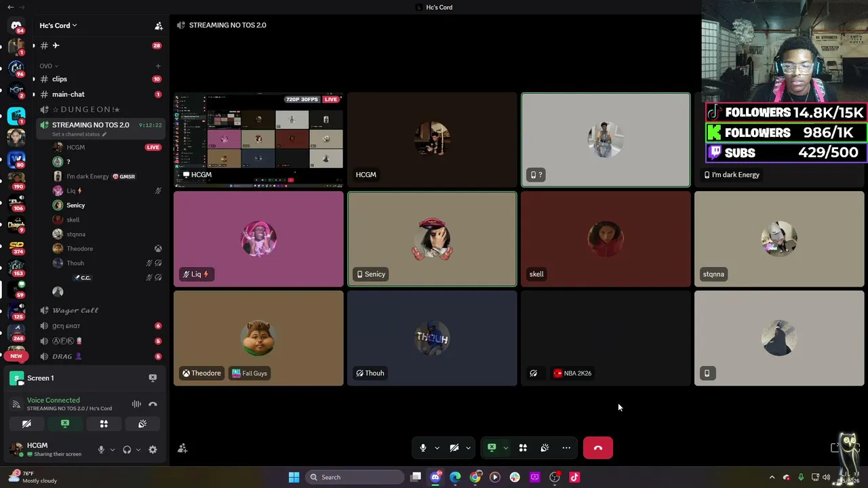Open the server with 96 badge
Viewport: 868px width, 488px height.
coord(16,68)
